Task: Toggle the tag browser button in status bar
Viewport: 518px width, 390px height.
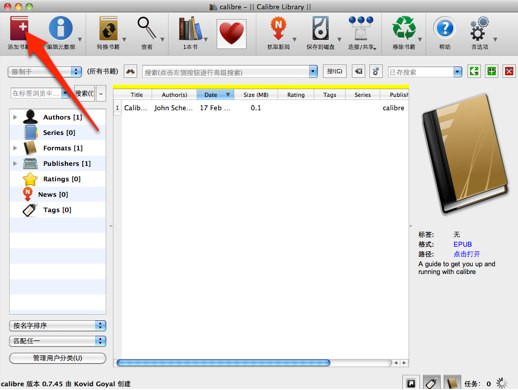Action: [432, 383]
